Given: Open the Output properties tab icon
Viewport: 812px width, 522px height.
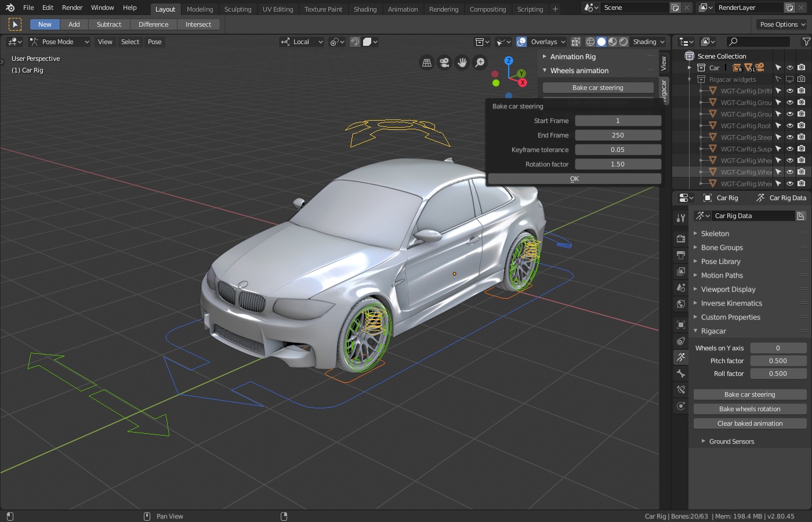Looking at the screenshot, I should 681,255.
